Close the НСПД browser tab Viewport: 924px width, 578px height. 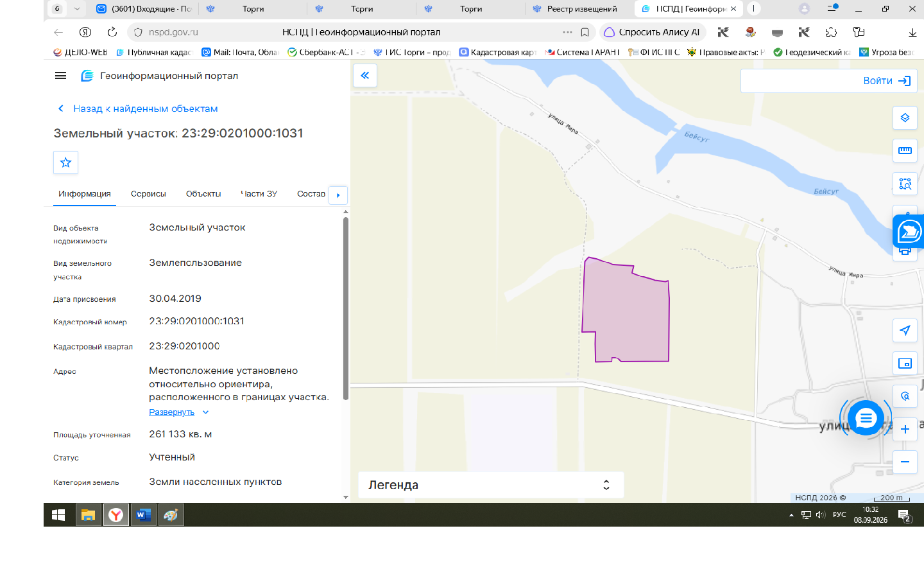(733, 9)
